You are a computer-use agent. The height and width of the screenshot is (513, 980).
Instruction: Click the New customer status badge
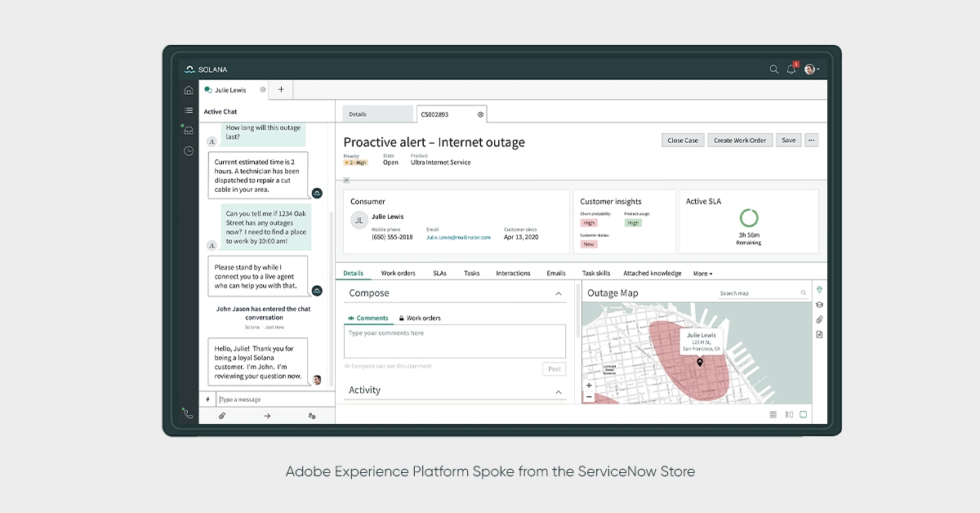(x=589, y=244)
